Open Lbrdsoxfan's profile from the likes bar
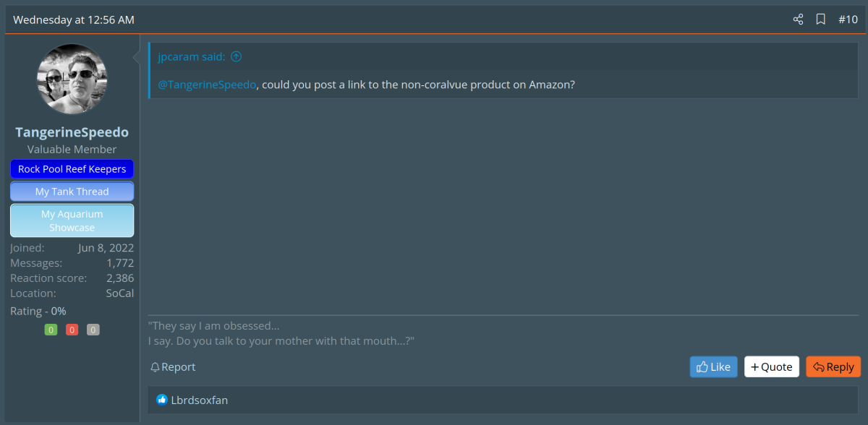The height and width of the screenshot is (425, 868). point(200,400)
